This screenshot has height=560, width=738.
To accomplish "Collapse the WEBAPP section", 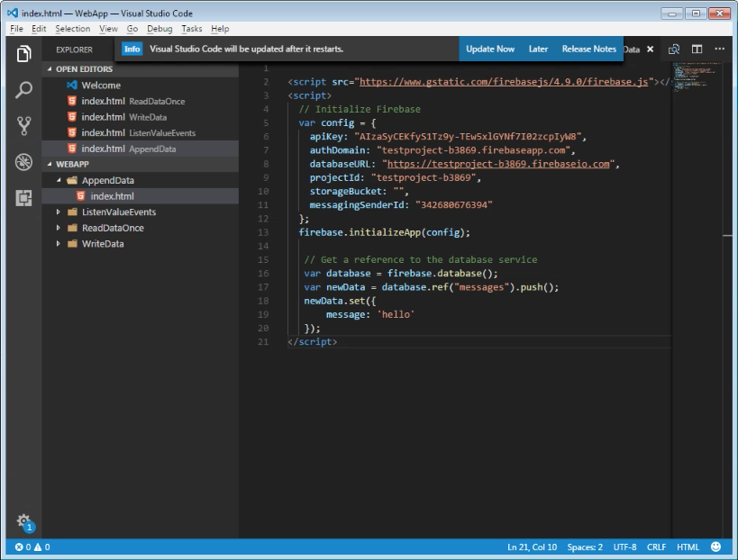I will (50, 164).
